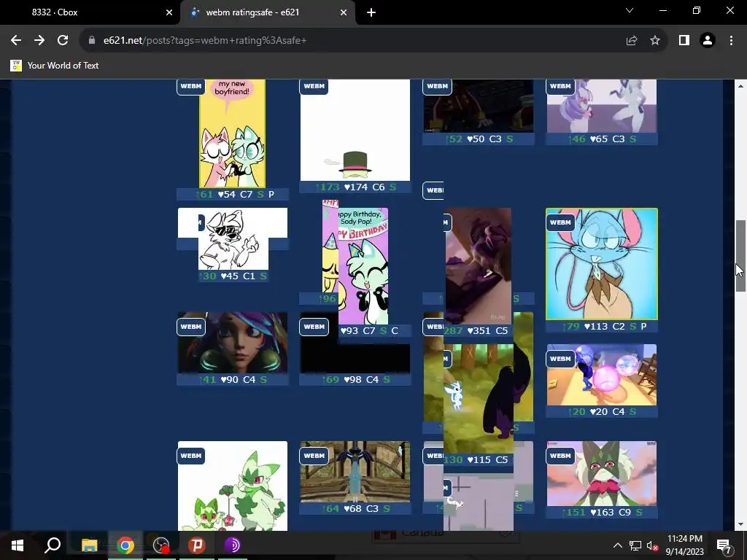Close the 8332 · Cbox tab
The height and width of the screenshot is (560, 747).
coord(169,13)
